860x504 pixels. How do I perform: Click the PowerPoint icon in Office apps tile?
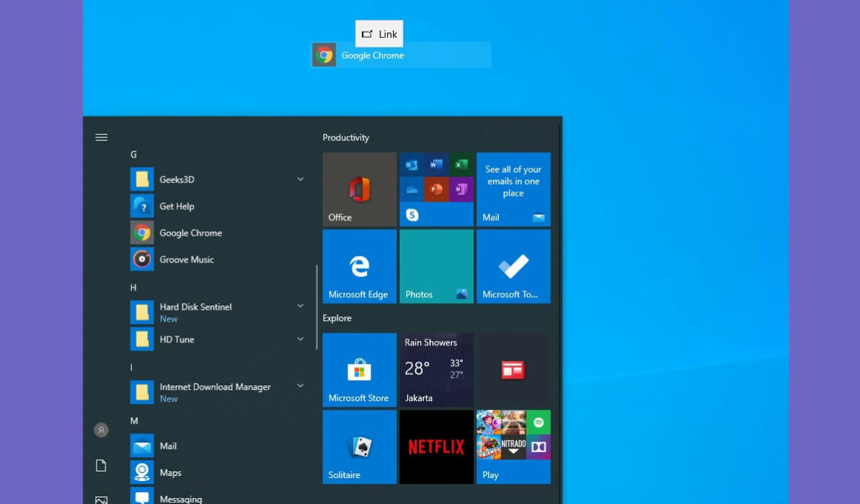point(437,190)
